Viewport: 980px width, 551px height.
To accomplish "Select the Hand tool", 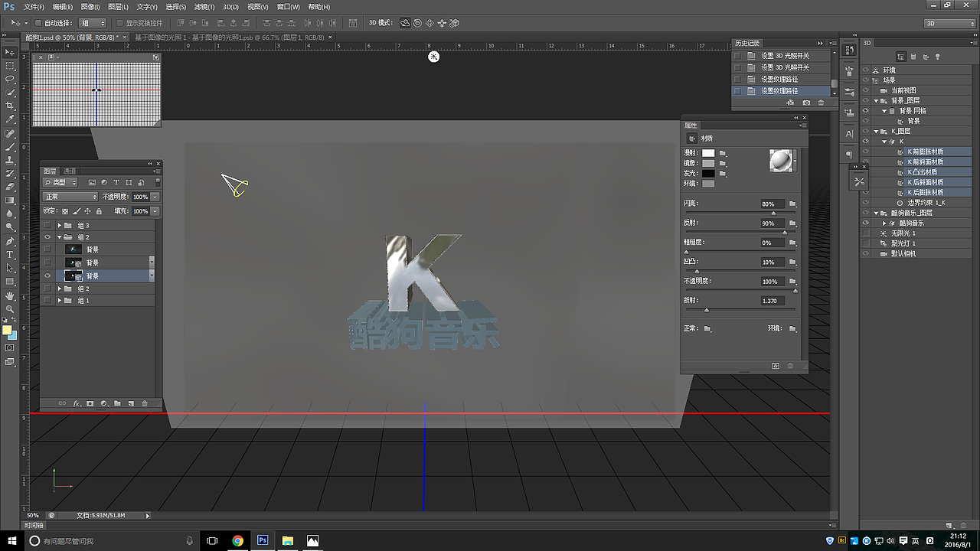I will (10, 295).
